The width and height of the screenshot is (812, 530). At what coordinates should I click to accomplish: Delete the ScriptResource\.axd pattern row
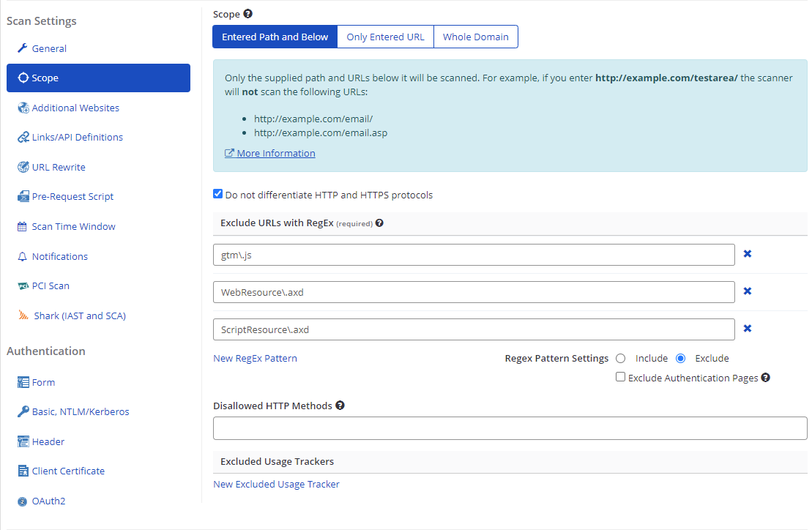tap(748, 329)
